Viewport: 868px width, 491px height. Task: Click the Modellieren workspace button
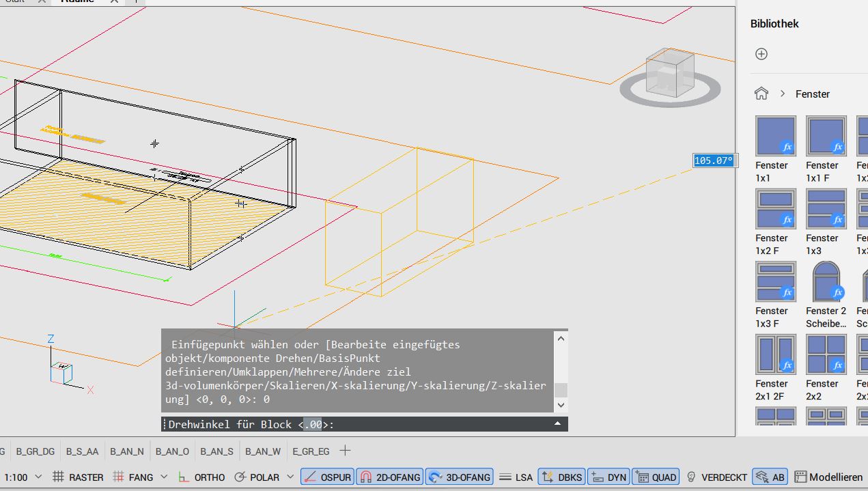[828, 477]
